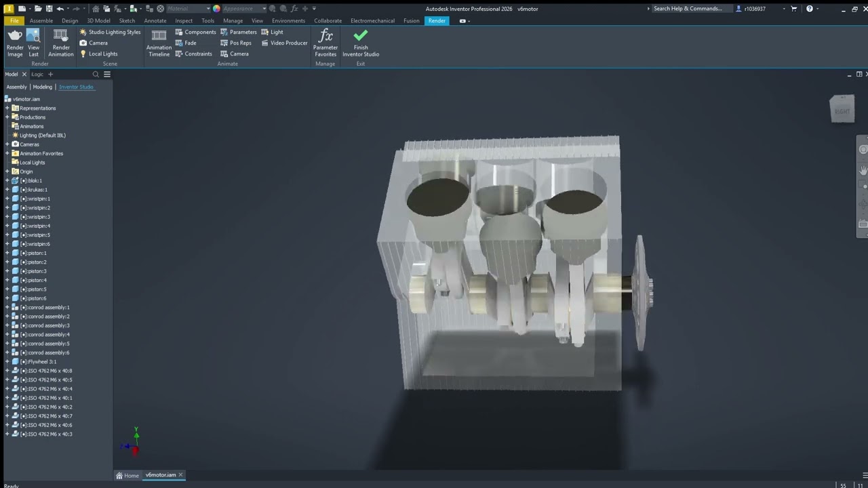This screenshot has height=488, width=868.
Task: Open the Electromechanical ribbon tab
Action: click(373, 20)
